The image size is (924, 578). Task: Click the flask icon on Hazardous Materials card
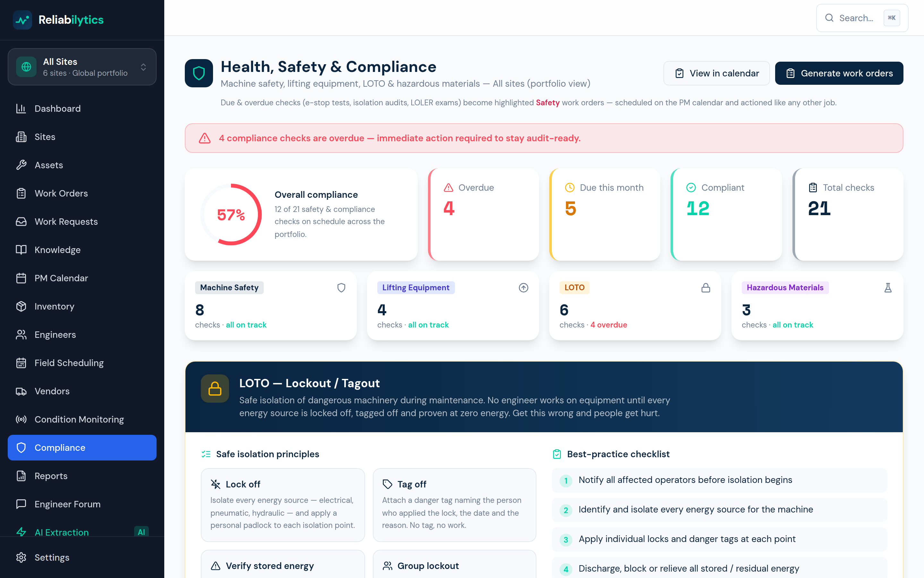[888, 288]
